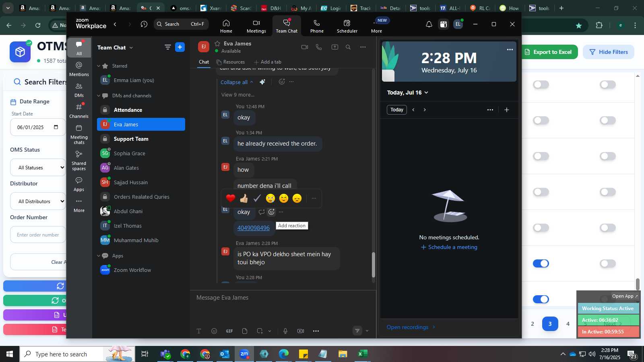Click the Zoom Search box
Screen dimensions: 644x362
point(181,24)
